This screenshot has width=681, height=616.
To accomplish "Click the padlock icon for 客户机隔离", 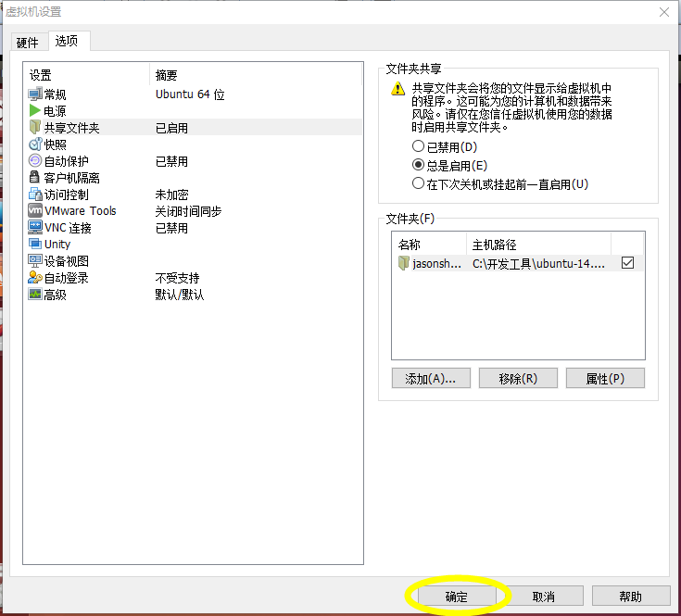I will click(34, 177).
